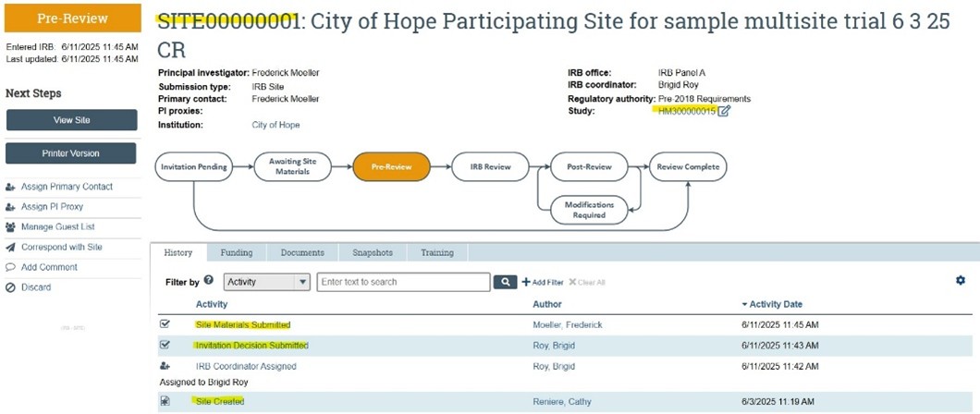Click the Discard prohibition icon
Screen dimensions: 980x414
point(11,288)
